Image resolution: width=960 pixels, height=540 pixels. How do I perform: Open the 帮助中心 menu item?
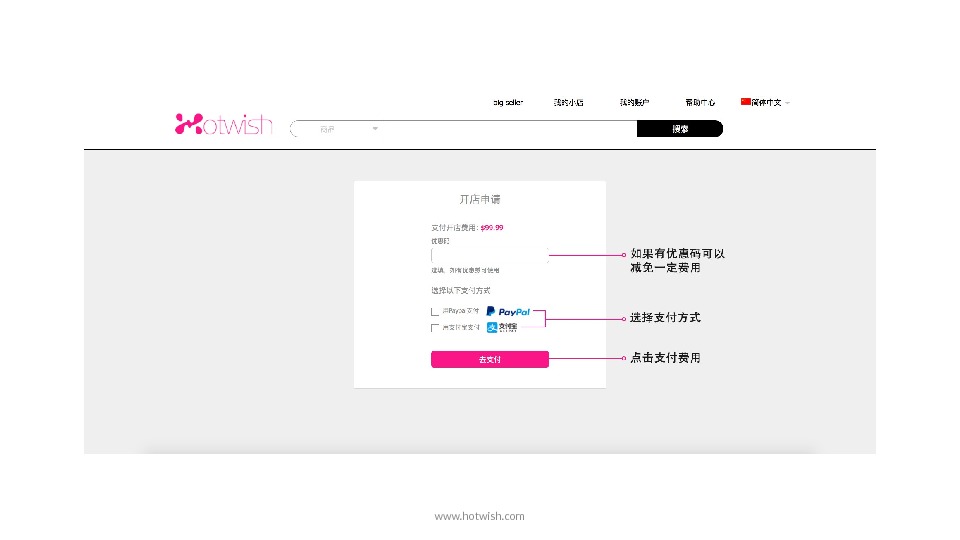point(700,102)
